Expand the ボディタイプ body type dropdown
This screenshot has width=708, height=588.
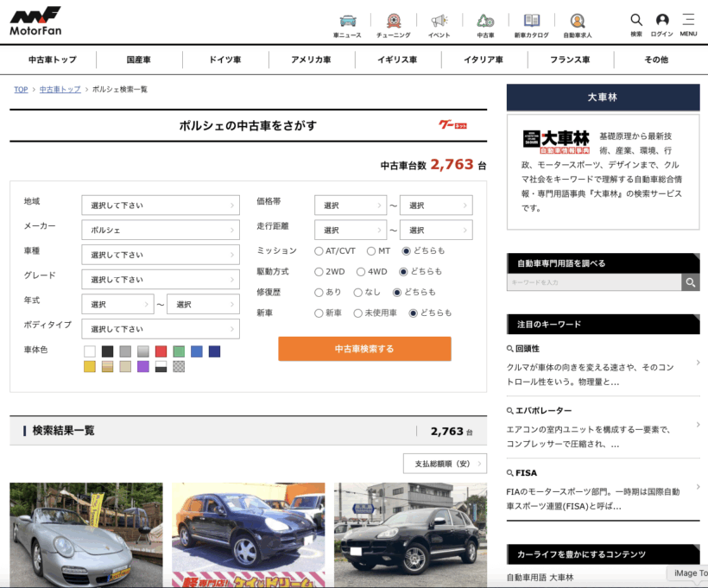[x=161, y=329]
